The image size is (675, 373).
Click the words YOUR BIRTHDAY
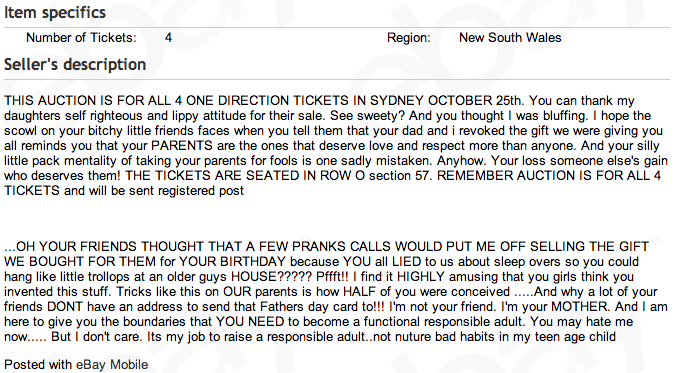232,262
